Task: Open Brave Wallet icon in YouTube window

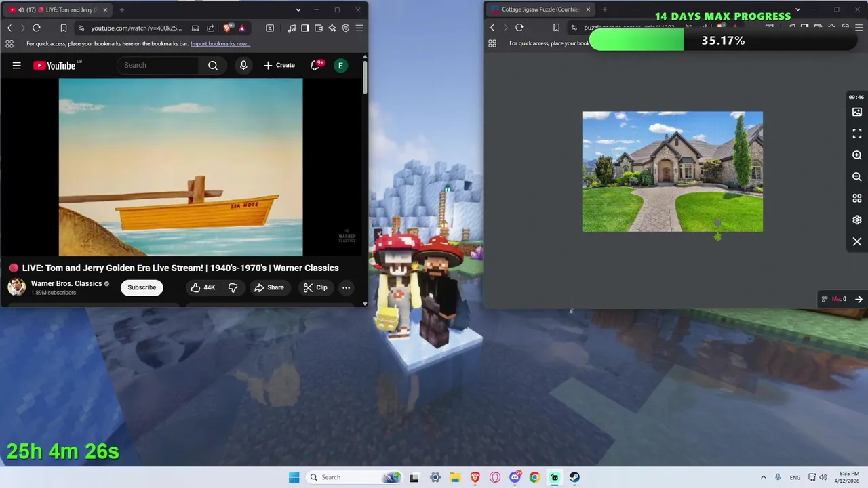Action: (x=319, y=28)
